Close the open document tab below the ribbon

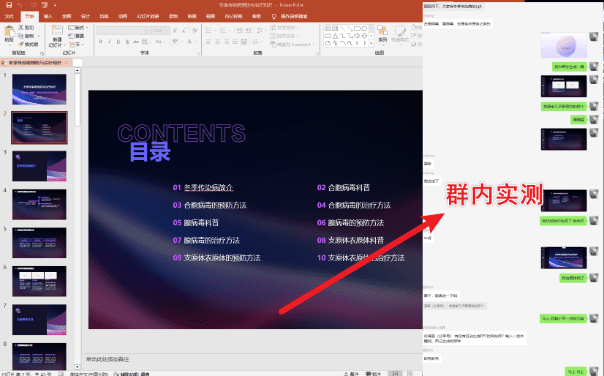[x=66, y=62]
